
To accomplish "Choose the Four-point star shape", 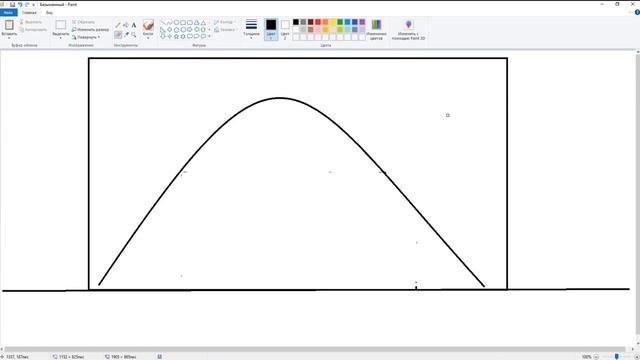I will point(170,36).
